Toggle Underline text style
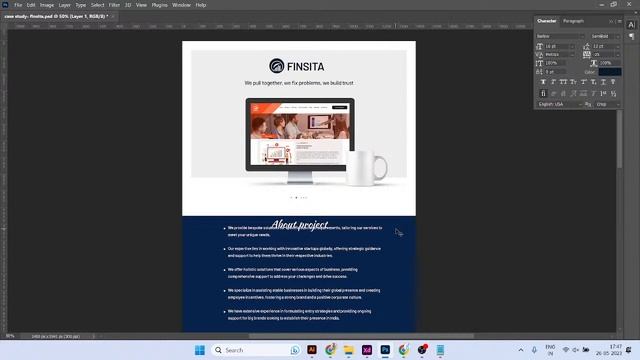The height and width of the screenshot is (360, 640). 603,82
